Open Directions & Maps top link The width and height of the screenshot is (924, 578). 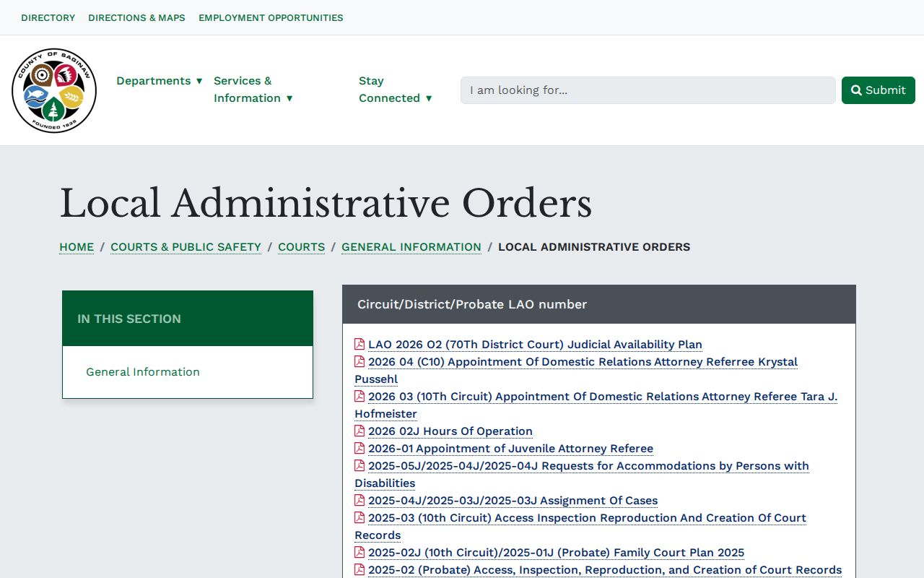tap(136, 17)
